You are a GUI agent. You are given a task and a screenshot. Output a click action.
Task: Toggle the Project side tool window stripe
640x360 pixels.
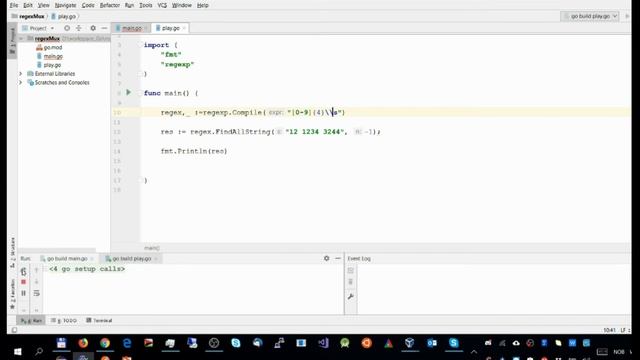12,41
